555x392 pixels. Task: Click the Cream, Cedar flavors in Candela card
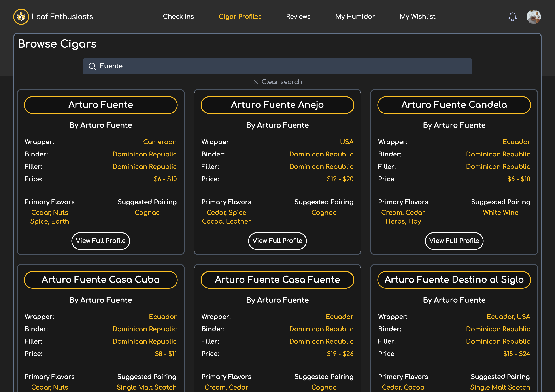click(403, 212)
